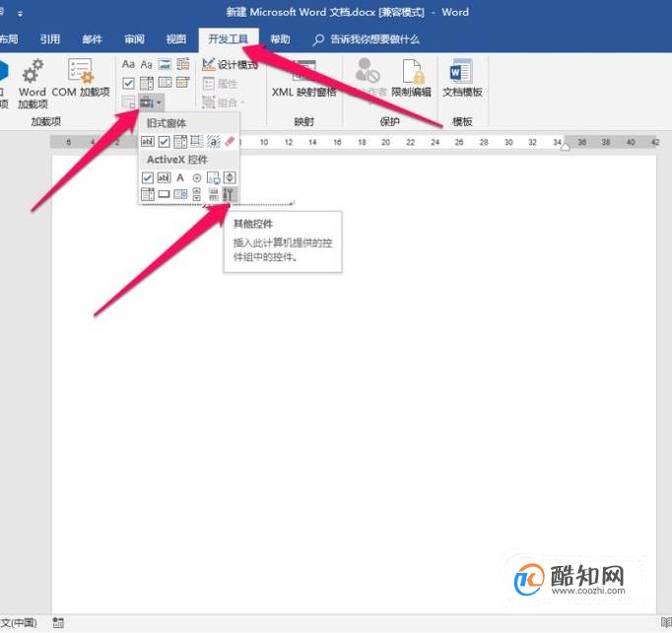Click the Tell me search box
This screenshot has width=672, height=633.
pos(366,39)
